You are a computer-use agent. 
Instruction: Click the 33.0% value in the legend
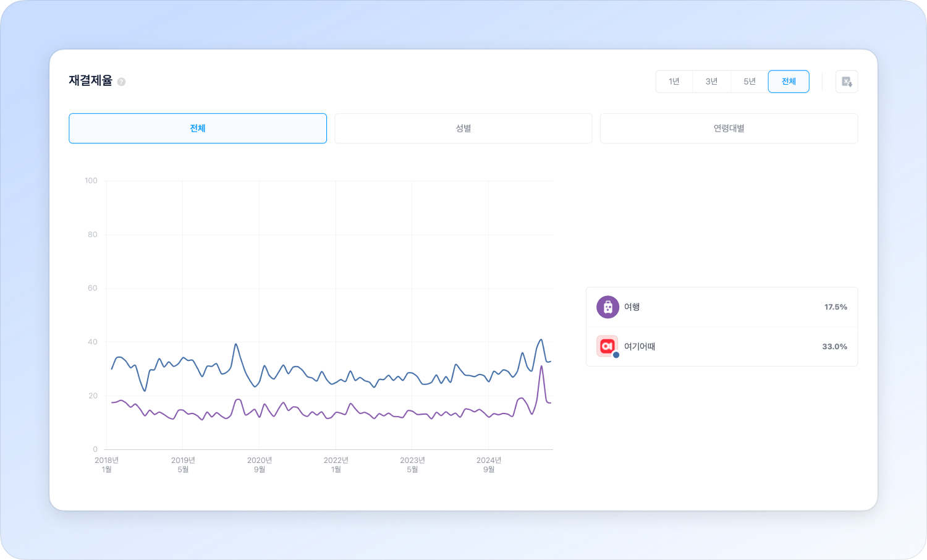834,347
